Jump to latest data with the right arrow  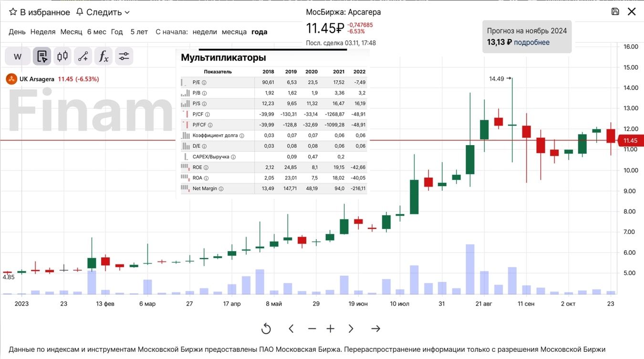click(x=376, y=328)
